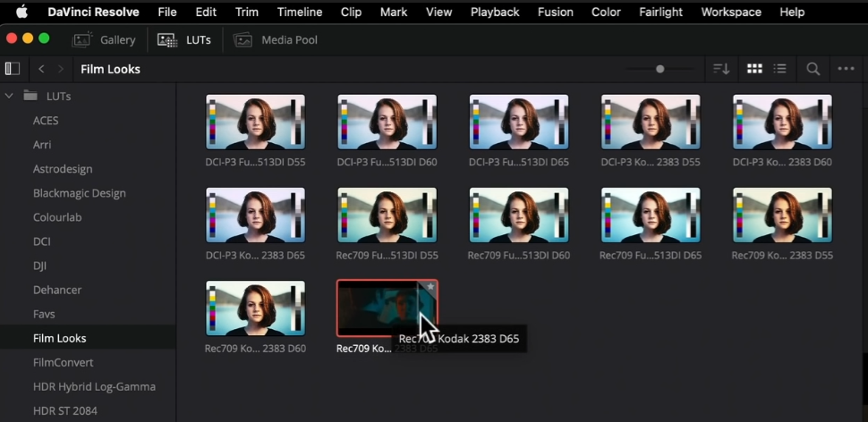Screen dimensions: 868x422
Task: Select the Colourlab folder
Action: click(x=57, y=217)
